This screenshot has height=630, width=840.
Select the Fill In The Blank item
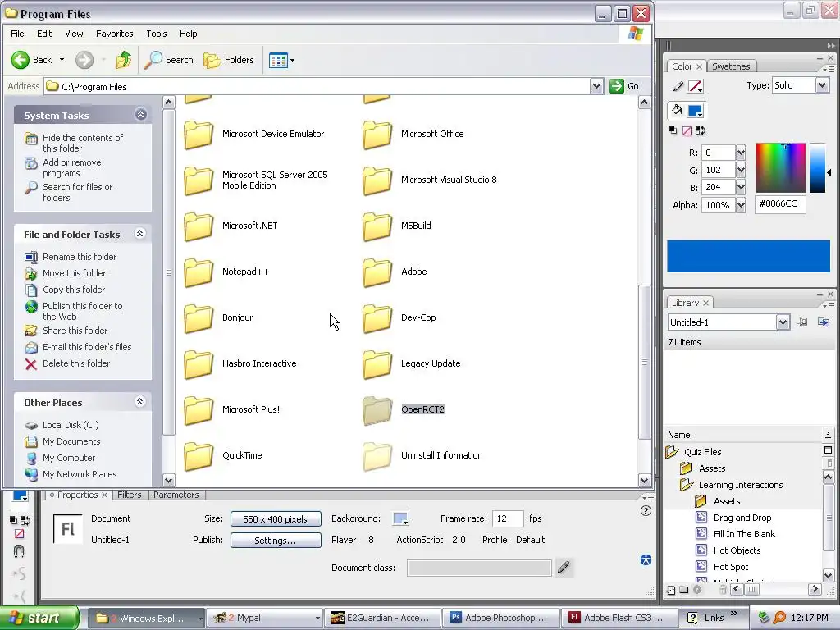pos(744,534)
